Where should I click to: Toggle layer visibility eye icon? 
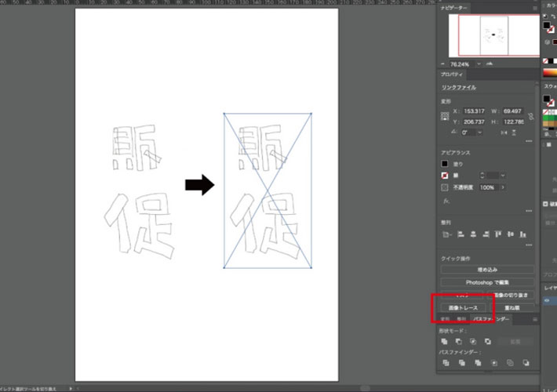pos(547,299)
